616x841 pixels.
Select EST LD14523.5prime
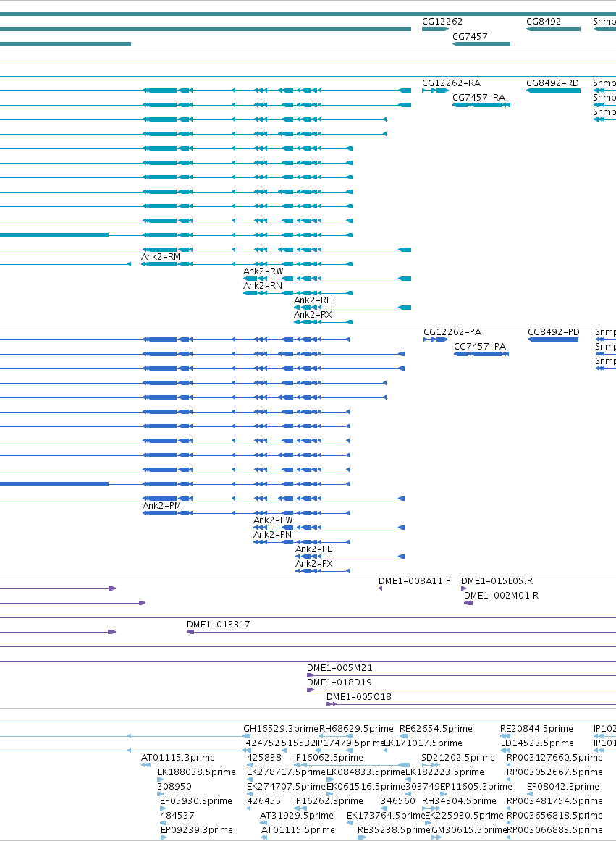click(537, 743)
